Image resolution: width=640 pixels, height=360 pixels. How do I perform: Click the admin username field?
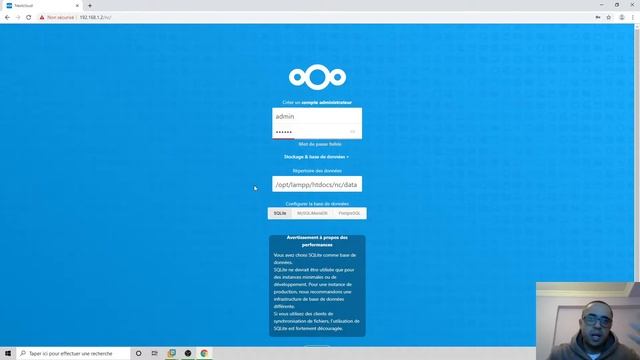coord(317,116)
